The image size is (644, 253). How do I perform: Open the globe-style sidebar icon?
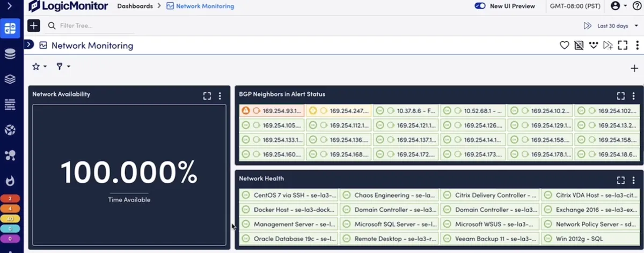pyautogui.click(x=10, y=130)
